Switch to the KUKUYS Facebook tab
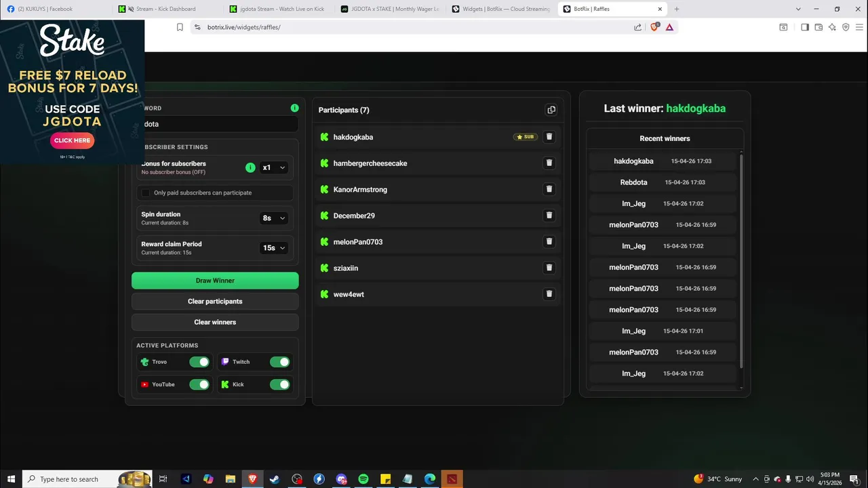 point(56,9)
